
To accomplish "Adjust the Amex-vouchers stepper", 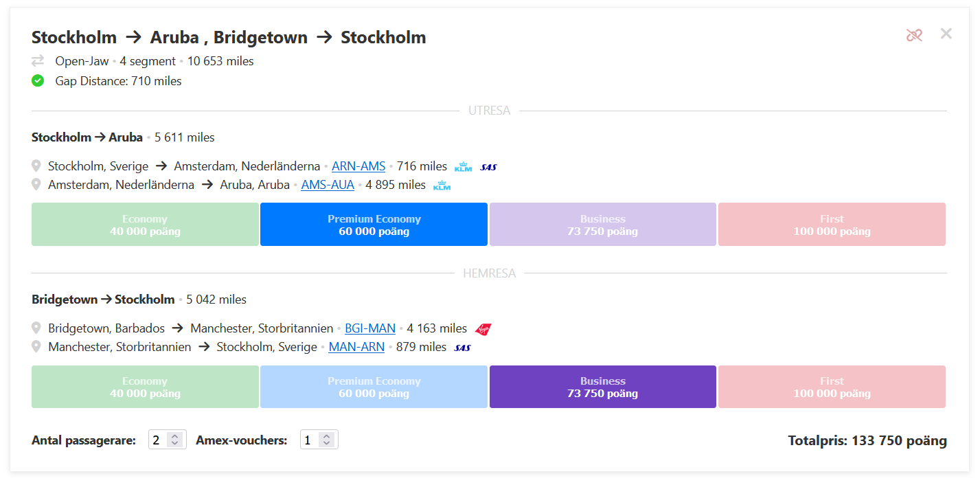I will [x=326, y=440].
